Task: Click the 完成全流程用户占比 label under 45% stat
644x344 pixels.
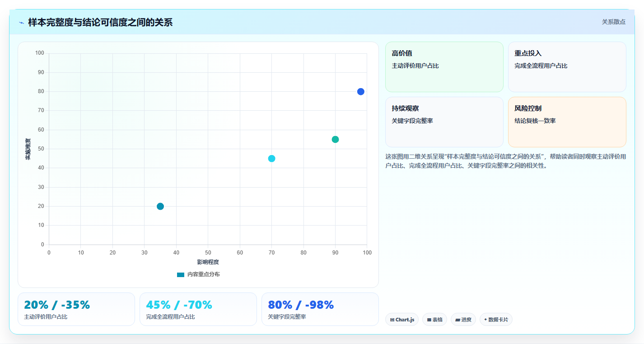Action: click(x=170, y=317)
